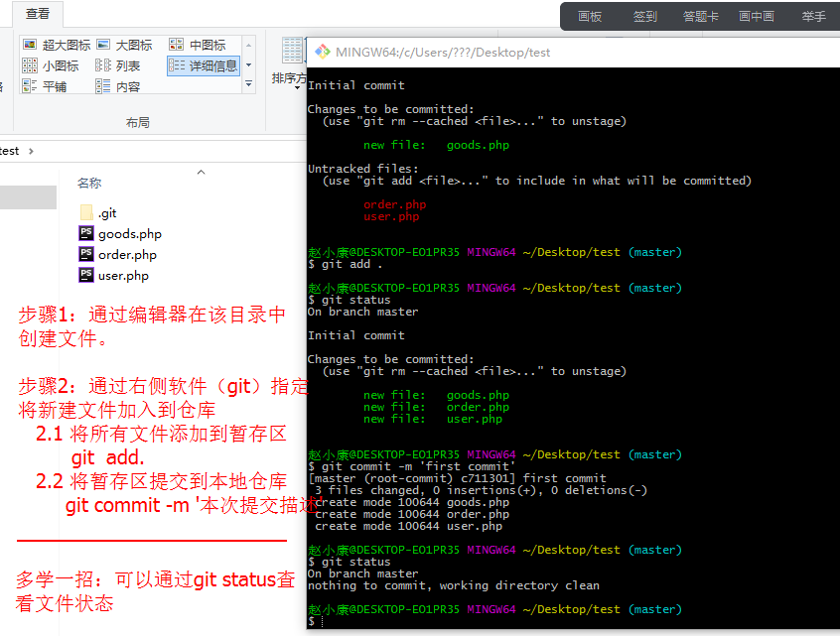
Task: Expand the breadcrumb chevron after test
Action: tap(30, 151)
